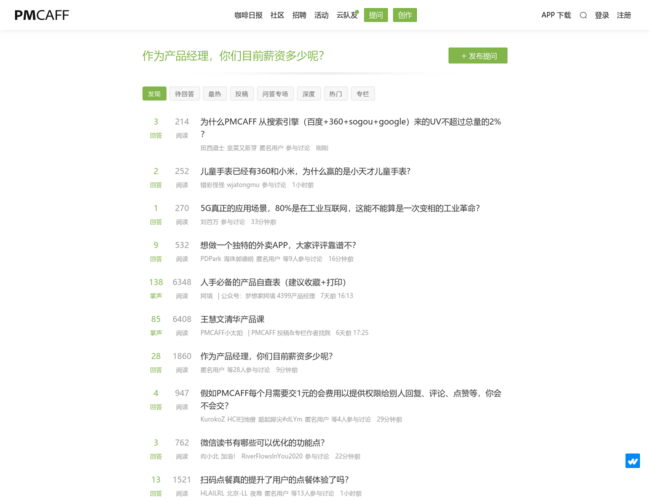Switch to the 最热 tab

[215, 94]
